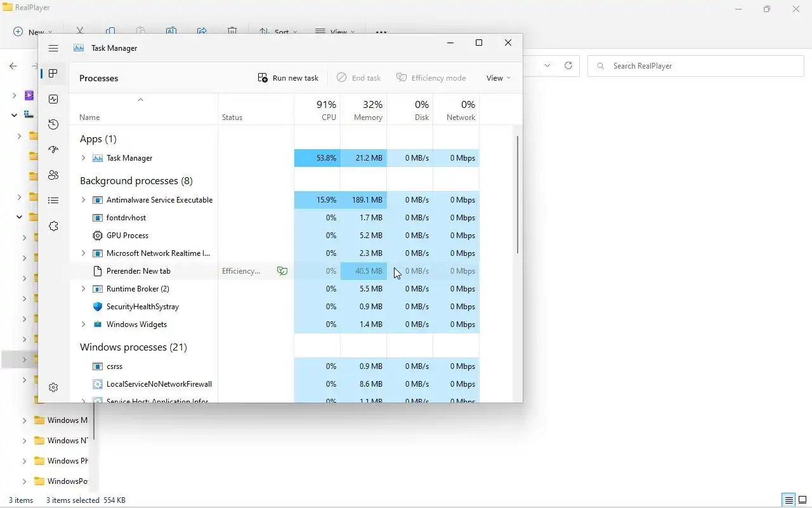Viewport: 812px width, 508px height.
Task: Open the Performance page from the sidebar
Action: point(53,99)
